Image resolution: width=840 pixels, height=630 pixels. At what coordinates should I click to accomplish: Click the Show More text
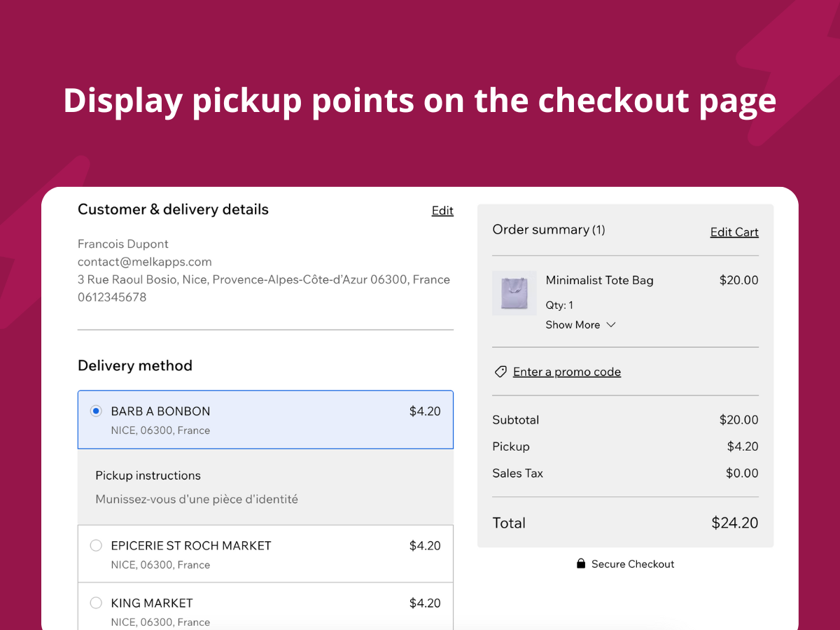click(573, 325)
